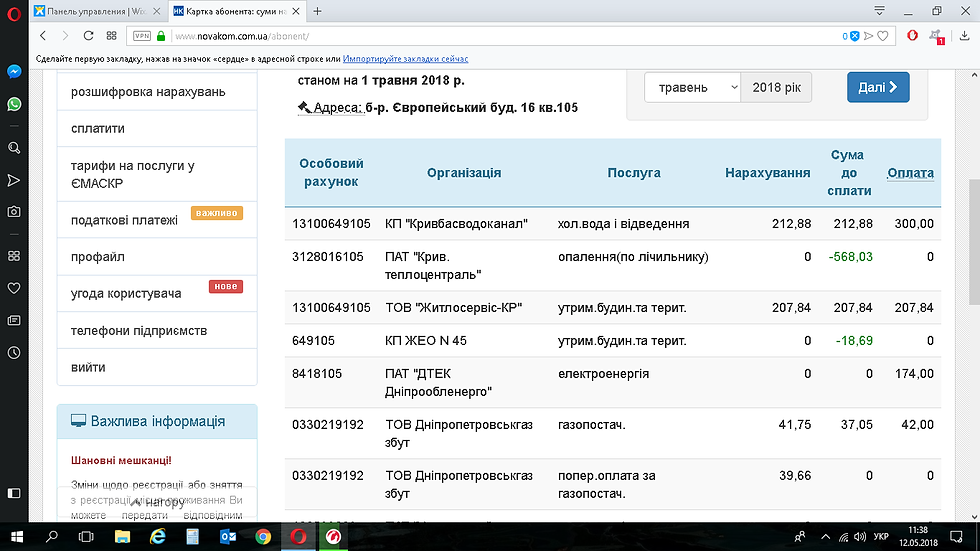Switch to Картка абонента tab
Viewport: 980px width, 551px height.
click(237, 11)
